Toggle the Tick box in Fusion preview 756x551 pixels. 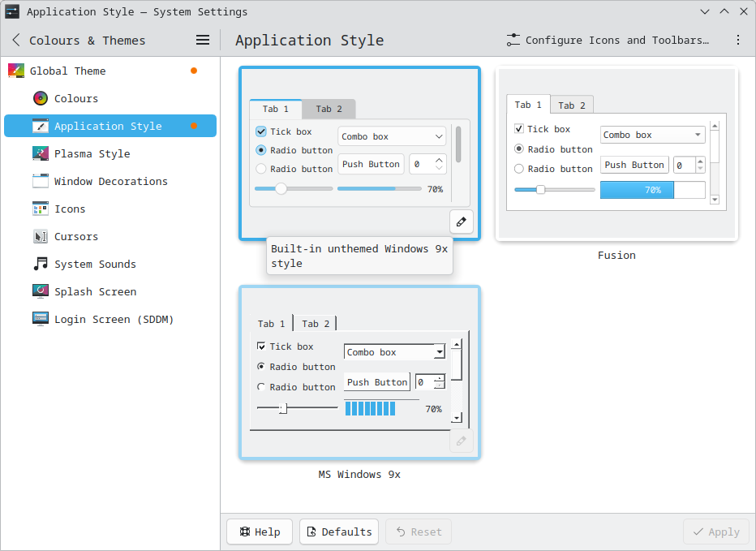click(x=519, y=129)
